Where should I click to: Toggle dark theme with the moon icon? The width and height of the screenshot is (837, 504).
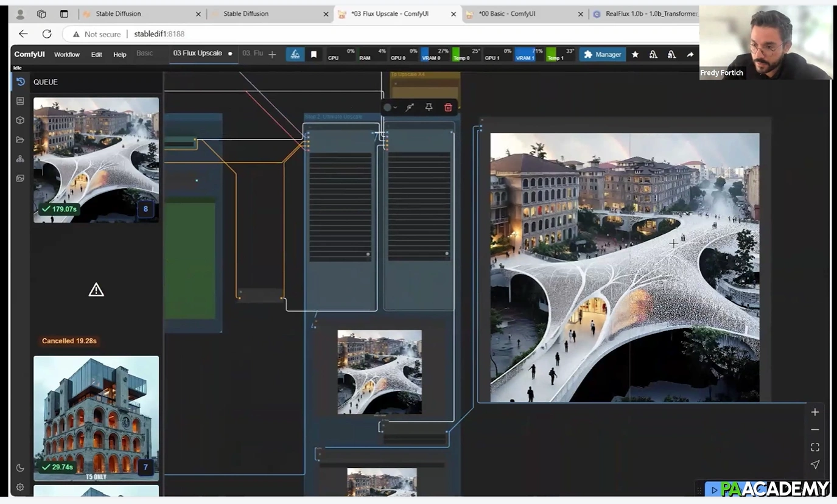(x=20, y=467)
